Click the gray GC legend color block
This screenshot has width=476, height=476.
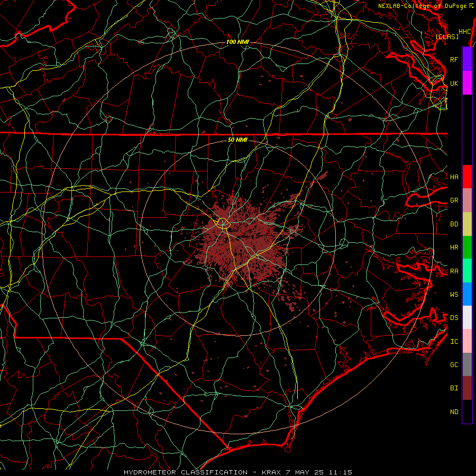(467, 364)
